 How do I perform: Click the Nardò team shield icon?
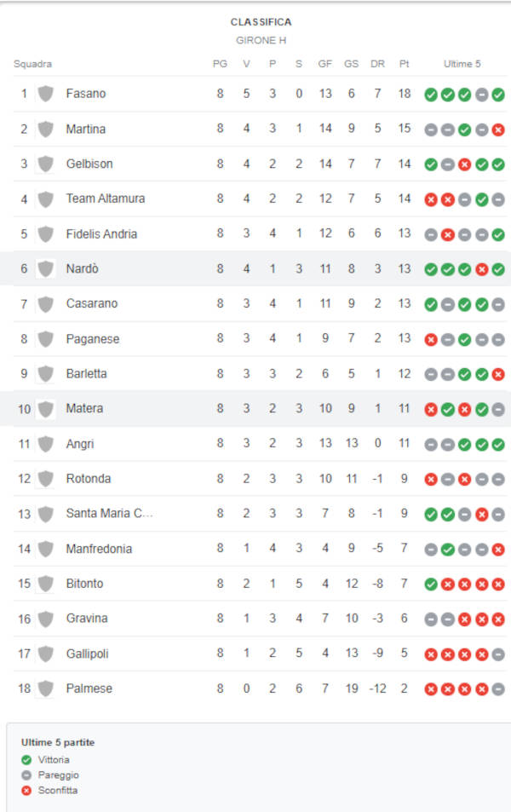(45, 268)
